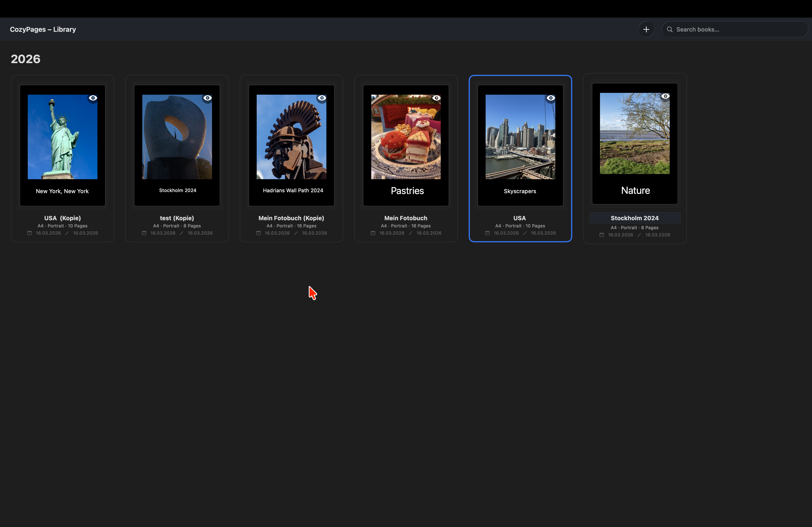The image size is (812, 527).
Task: Toggle eye icon on Hadrians Wall cover
Action: (322, 98)
